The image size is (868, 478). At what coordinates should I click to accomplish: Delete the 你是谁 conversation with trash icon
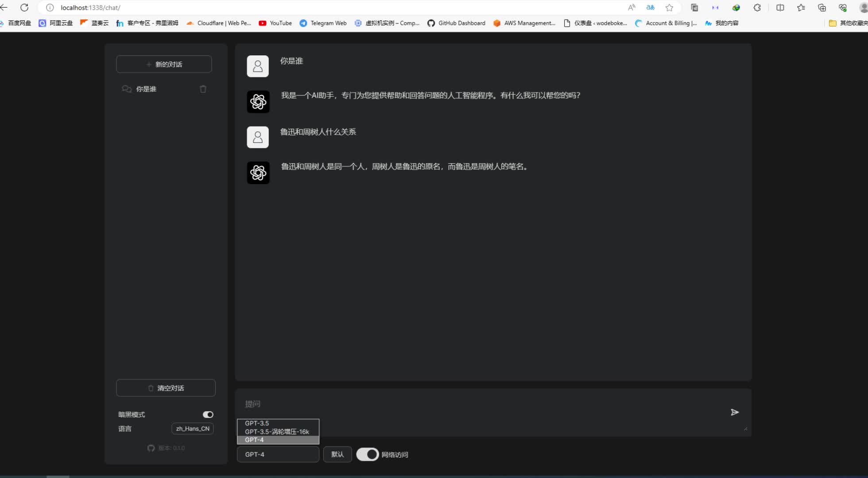pos(203,89)
